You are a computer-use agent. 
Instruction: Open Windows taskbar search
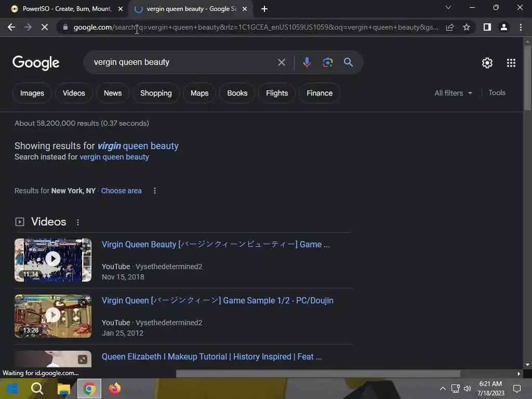pyautogui.click(x=37, y=389)
